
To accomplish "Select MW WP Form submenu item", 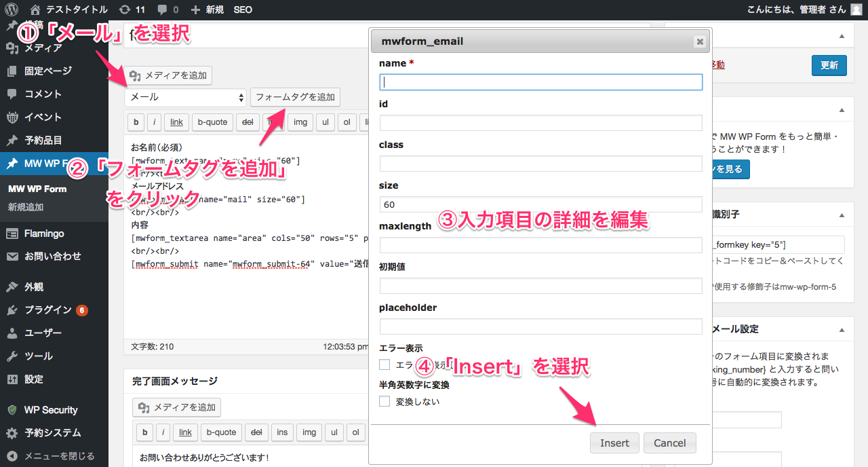I will (37, 189).
